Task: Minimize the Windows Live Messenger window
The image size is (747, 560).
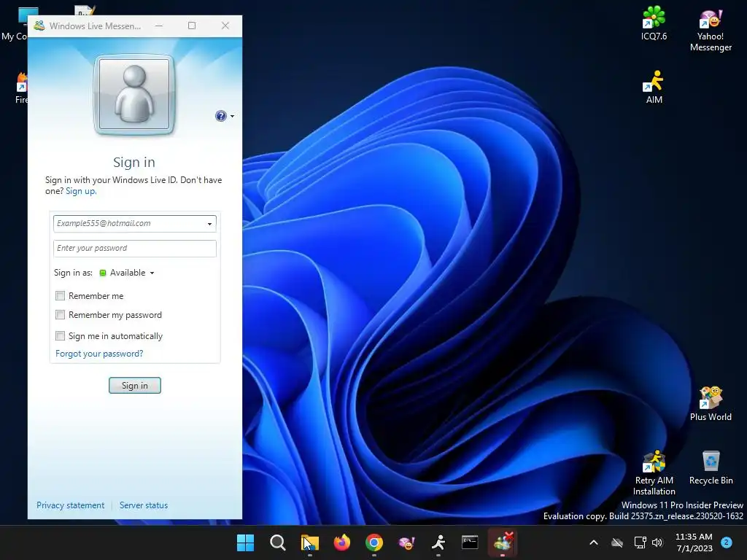Action: coord(158,26)
